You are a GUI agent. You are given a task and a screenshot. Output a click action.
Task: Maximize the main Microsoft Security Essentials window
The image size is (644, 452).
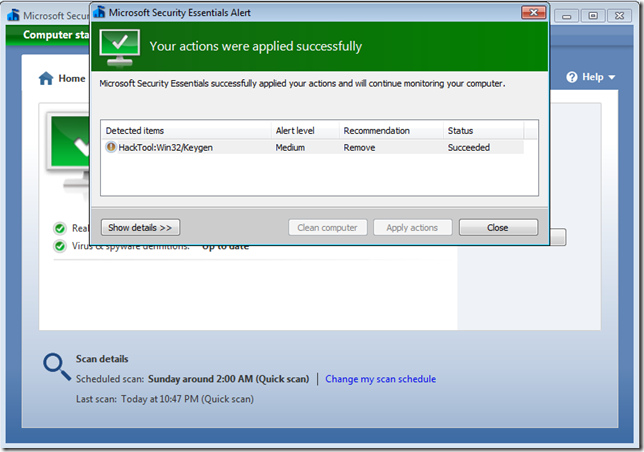point(593,16)
